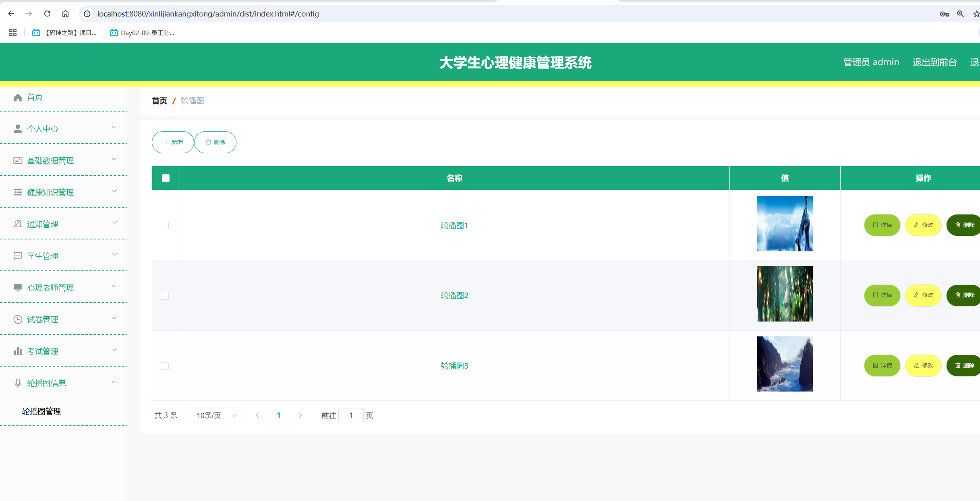Image resolution: width=980 pixels, height=501 pixels.
Task: Click the browser home icon
Action: 65,14
